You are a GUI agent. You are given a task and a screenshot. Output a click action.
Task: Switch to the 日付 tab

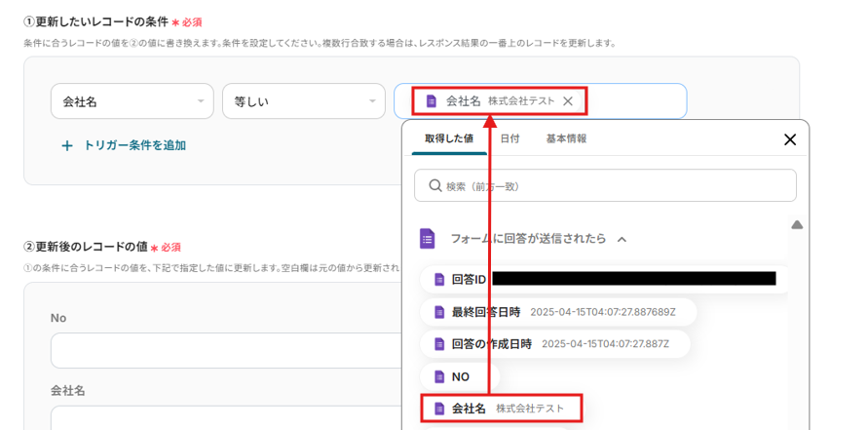[x=509, y=138]
